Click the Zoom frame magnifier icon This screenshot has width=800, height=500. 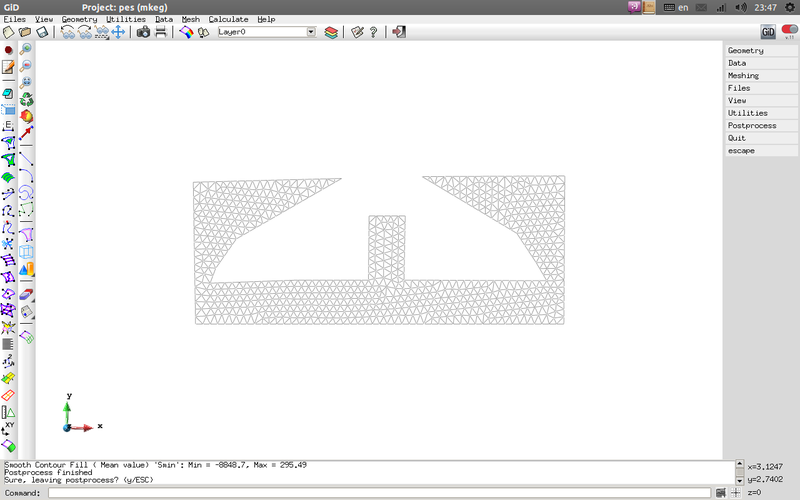[26, 83]
